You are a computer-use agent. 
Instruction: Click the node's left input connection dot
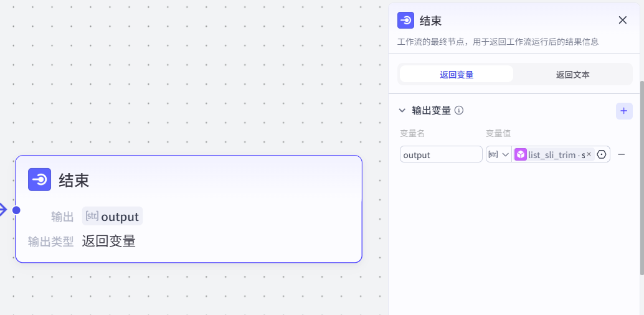[x=16, y=210]
